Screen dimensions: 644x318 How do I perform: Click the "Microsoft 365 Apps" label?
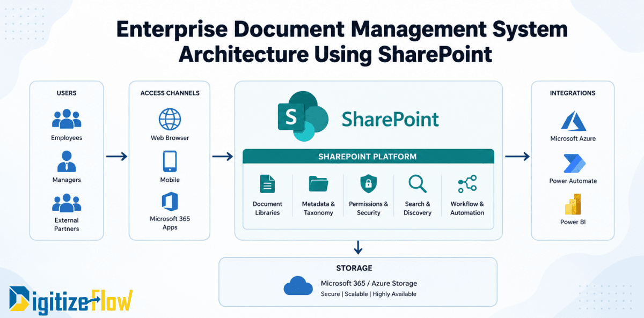tap(170, 223)
